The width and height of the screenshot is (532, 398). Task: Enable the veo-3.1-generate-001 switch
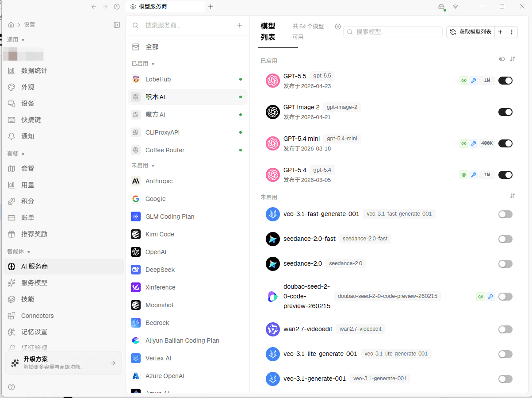click(x=505, y=379)
